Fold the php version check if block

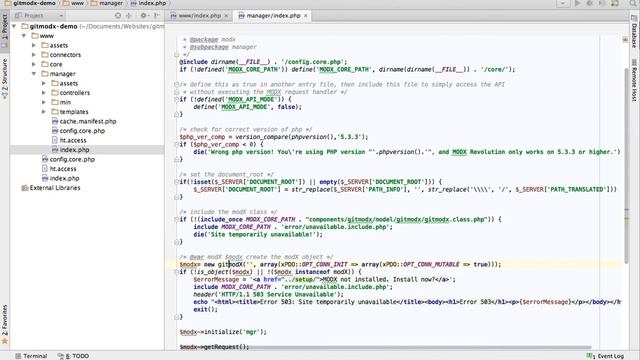coord(176,144)
